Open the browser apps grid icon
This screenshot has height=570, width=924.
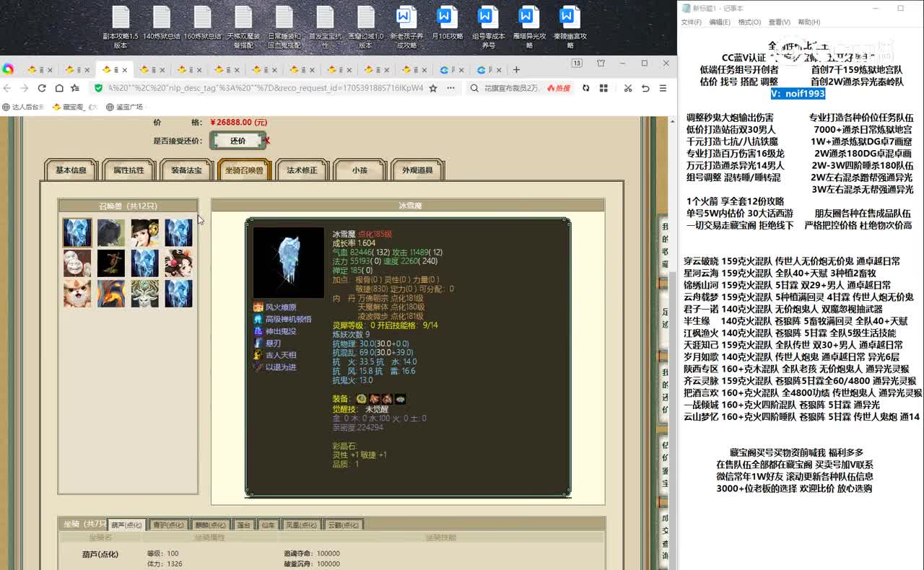[603, 88]
